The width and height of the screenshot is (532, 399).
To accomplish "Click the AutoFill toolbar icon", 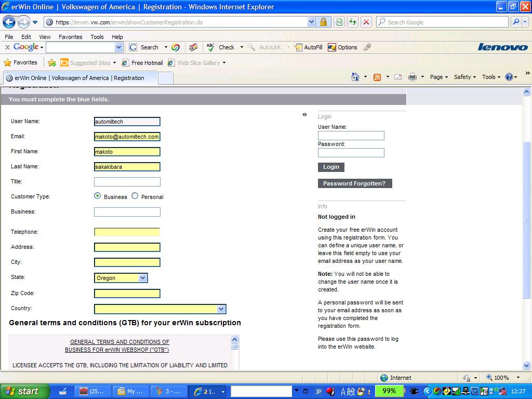I will (x=298, y=47).
